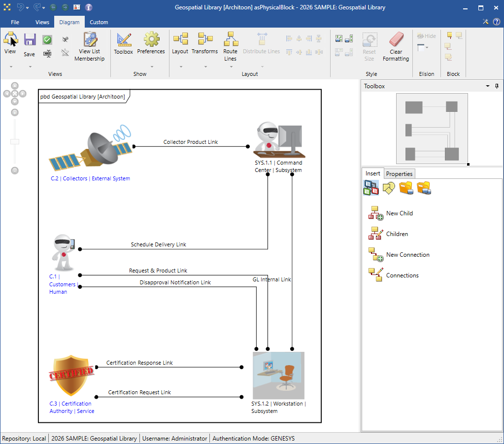Open the Properties tab in Toolbox
This screenshot has width=504, height=444.
click(399, 174)
